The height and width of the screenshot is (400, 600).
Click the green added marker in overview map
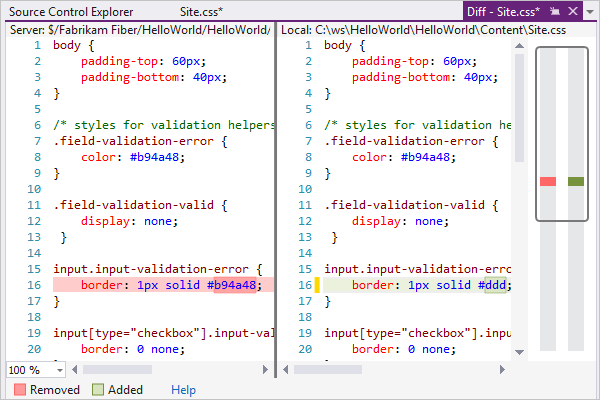pos(576,181)
